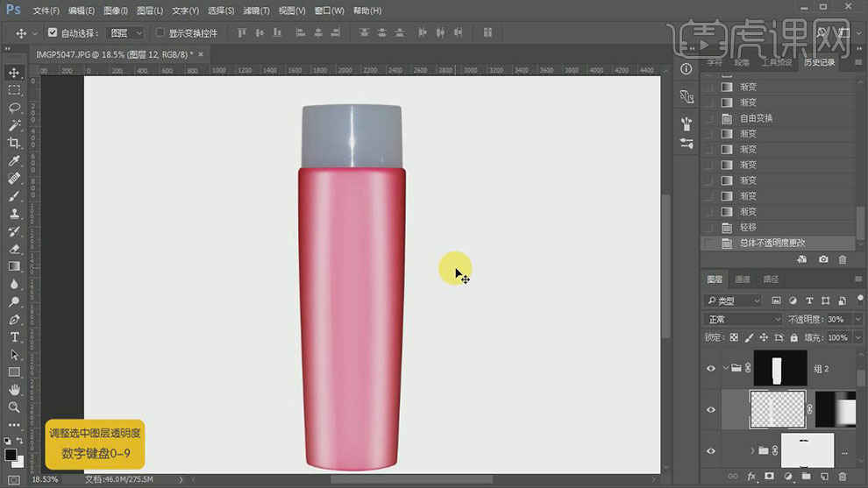Viewport: 868px width, 488px height.
Task: Click the opacity 30% input field
Action: tap(836, 320)
